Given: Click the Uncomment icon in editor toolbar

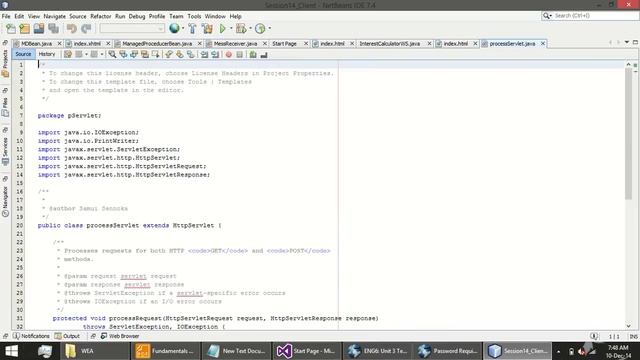Looking at the screenshot, I should pyautogui.click(x=264, y=54).
